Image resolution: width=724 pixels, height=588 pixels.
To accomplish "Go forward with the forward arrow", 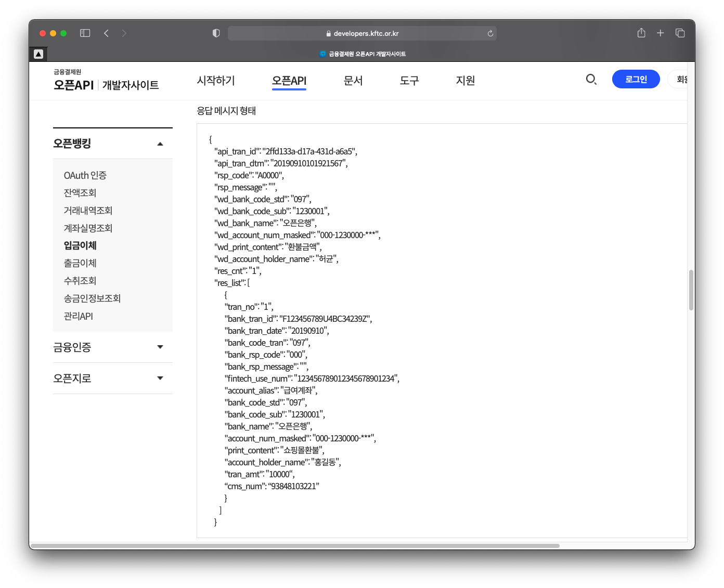I will point(124,33).
